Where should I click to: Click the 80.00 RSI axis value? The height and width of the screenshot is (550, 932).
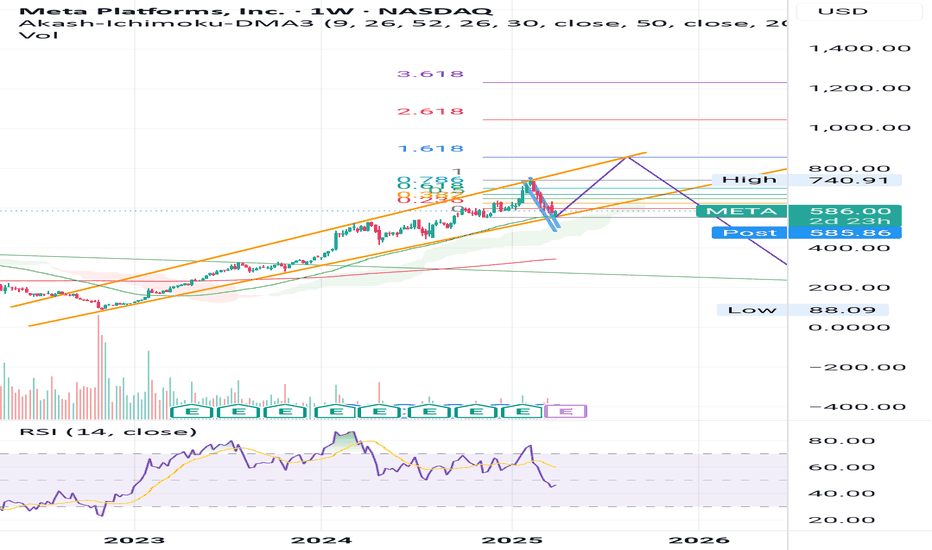pyautogui.click(x=842, y=441)
